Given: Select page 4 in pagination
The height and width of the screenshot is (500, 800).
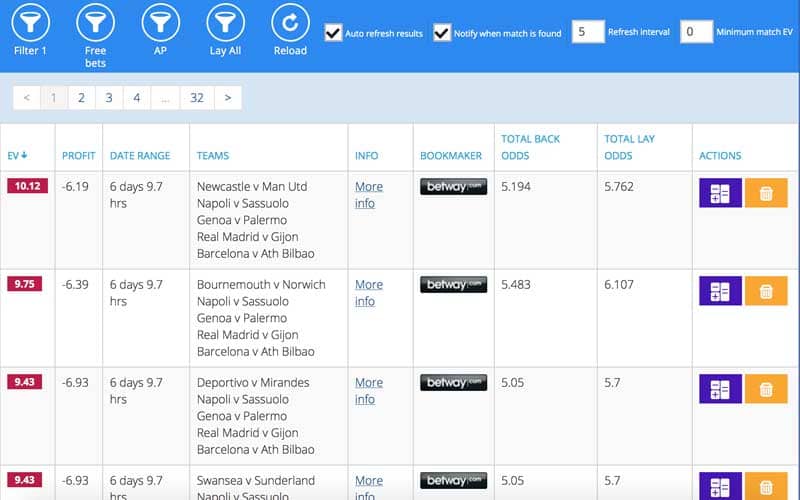Looking at the screenshot, I should pos(137,97).
